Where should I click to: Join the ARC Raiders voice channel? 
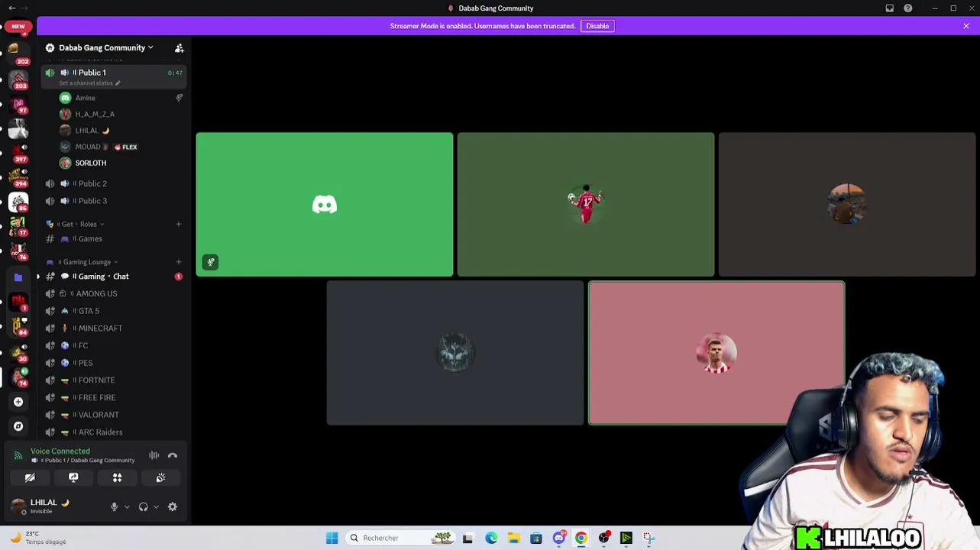coord(114,432)
